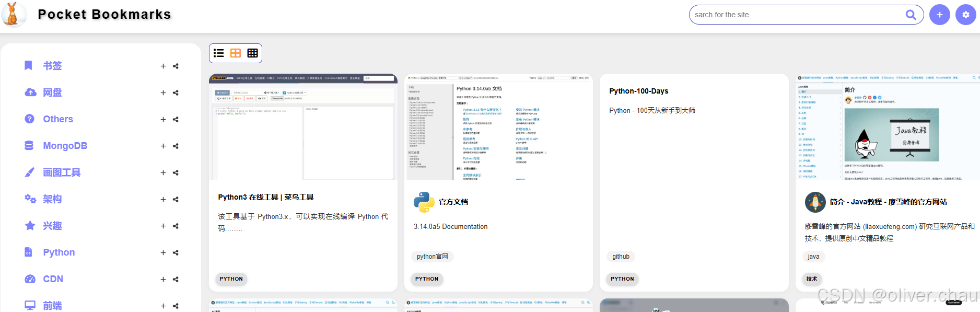Add item to 画图工具 category
This screenshot has width=980, height=312.
pyautogui.click(x=163, y=172)
